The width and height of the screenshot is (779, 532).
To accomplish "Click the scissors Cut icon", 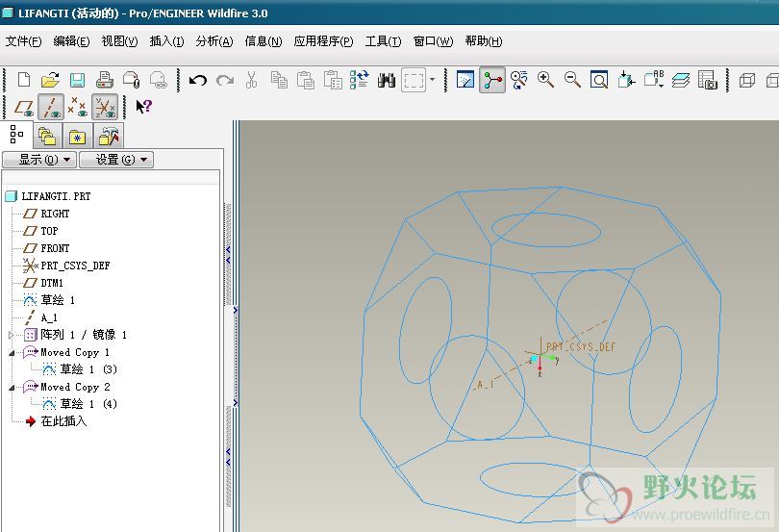I will [251, 80].
